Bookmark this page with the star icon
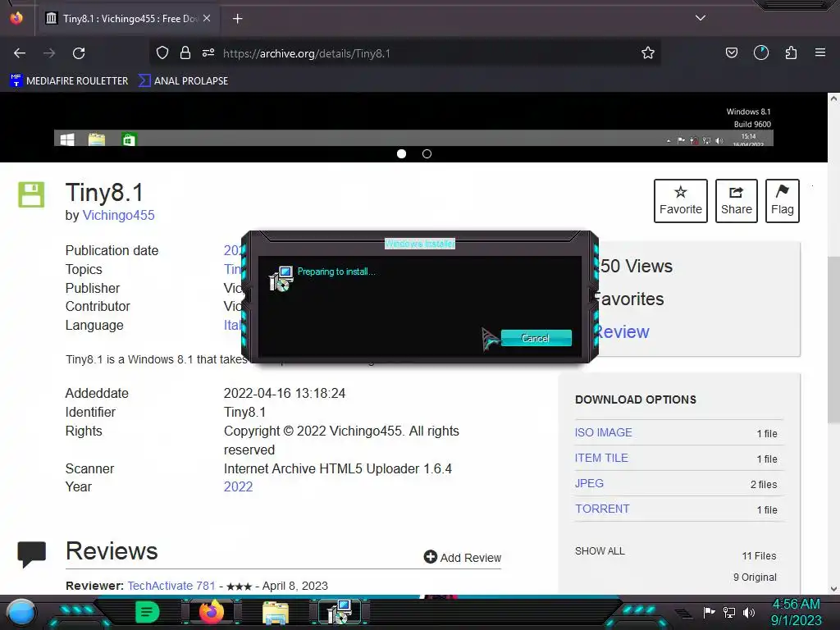 648,52
